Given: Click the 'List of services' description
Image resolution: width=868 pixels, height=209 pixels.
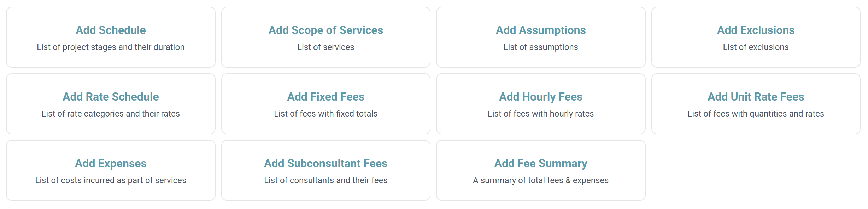Looking at the screenshot, I should click(x=325, y=47).
